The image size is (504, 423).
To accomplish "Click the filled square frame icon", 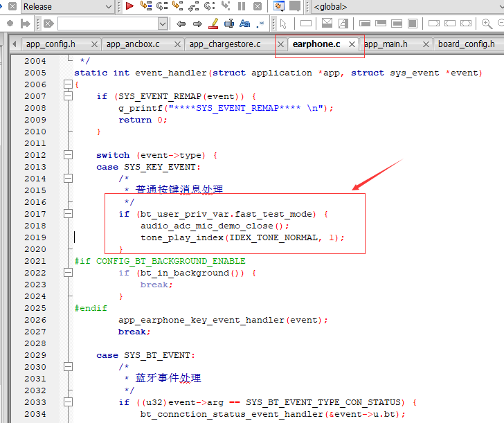I will coord(413,23).
